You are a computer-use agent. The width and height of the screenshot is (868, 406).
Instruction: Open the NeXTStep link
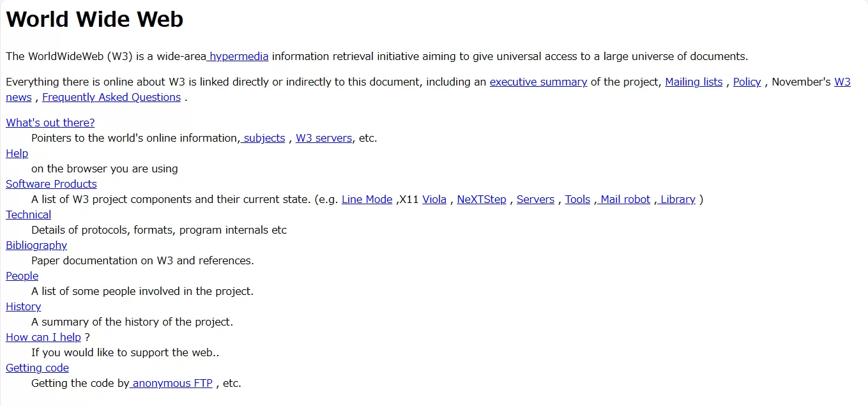[482, 199]
